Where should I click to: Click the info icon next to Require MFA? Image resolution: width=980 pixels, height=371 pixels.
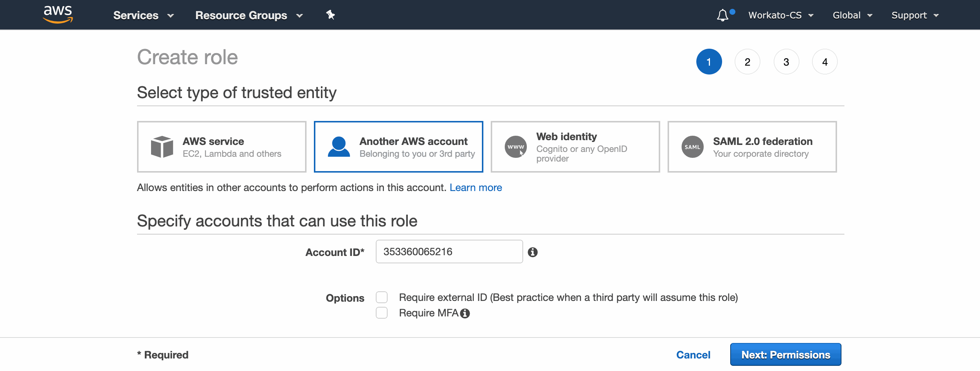[x=465, y=313]
